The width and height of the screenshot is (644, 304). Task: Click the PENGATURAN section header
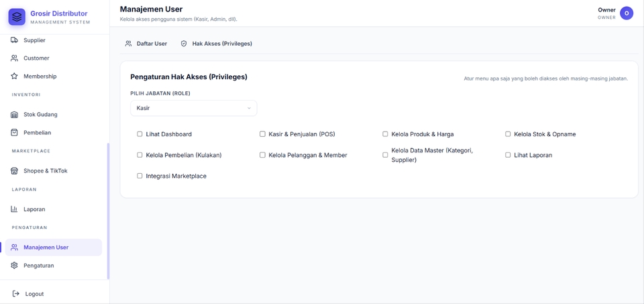click(29, 227)
